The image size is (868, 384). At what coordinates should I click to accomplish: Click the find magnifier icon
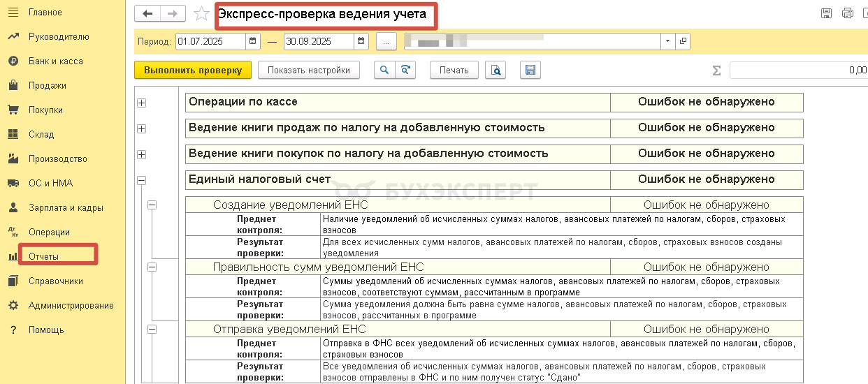coord(384,70)
